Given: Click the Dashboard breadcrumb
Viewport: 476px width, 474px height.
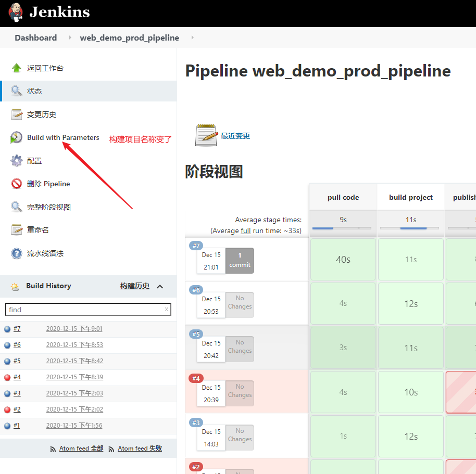Looking at the screenshot, I should 35,37.
